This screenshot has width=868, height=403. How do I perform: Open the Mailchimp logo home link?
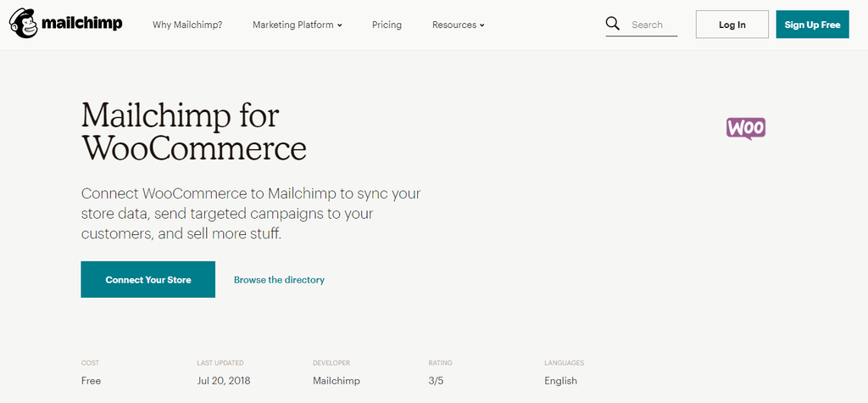(66, 24)
